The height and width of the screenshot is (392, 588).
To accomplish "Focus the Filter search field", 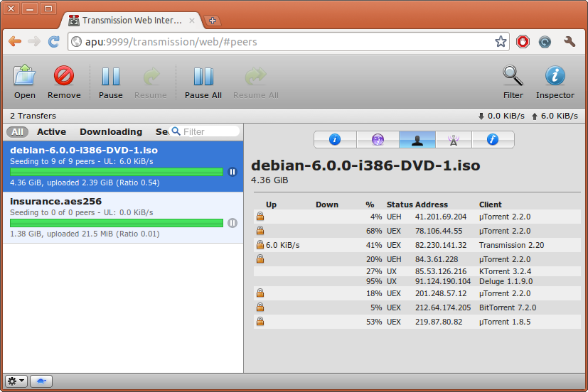I will 205,131.
